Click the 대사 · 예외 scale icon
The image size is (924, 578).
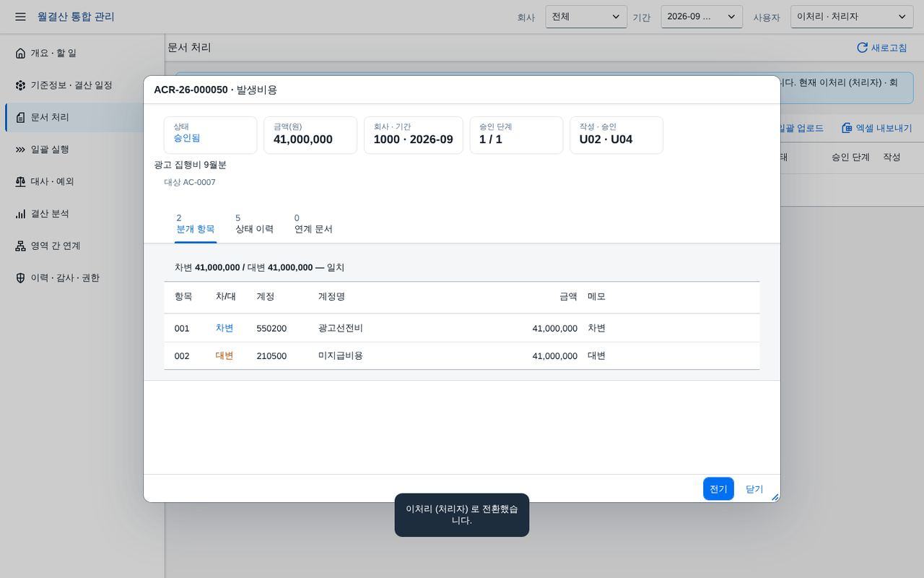(x=20, y=181)
